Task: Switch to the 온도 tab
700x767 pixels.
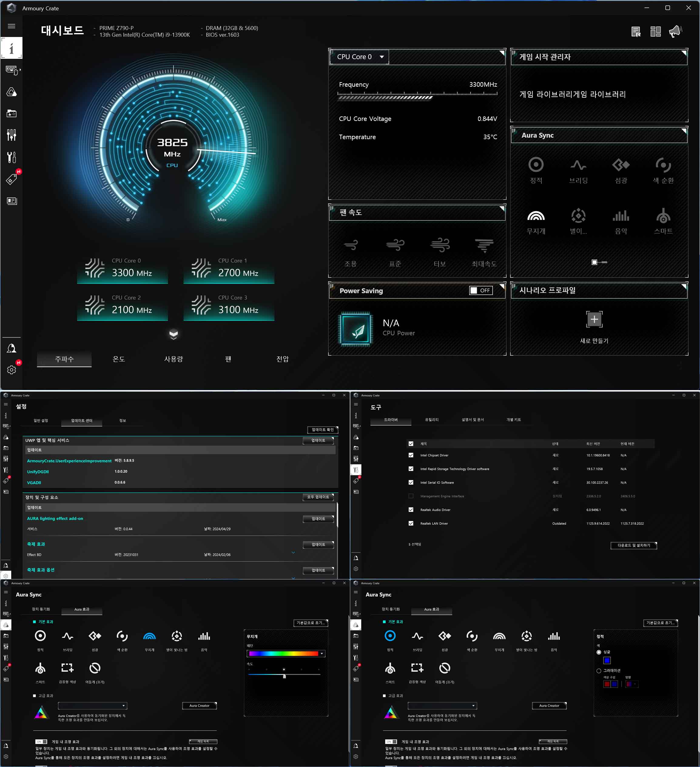Action: point(119,359)
